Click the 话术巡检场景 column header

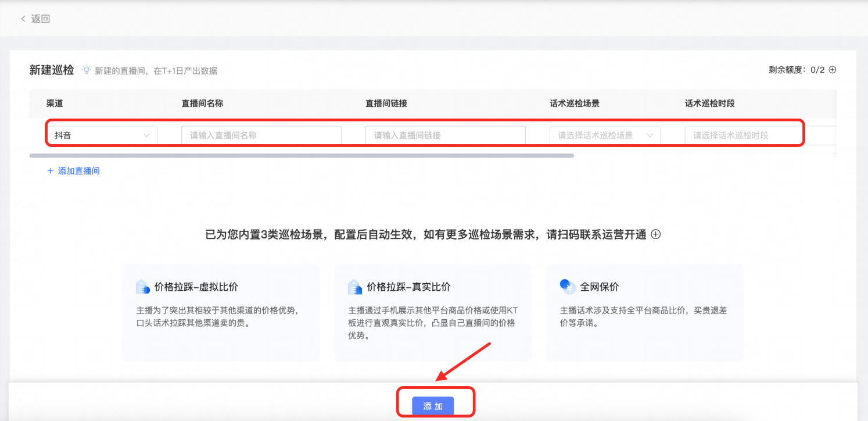click(575, 104)
